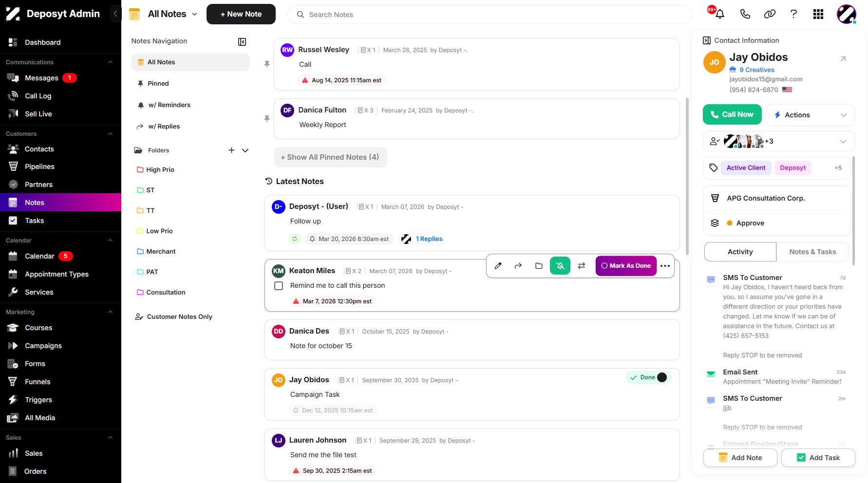Click the add folder plus icon

click(x=231, y=150)
